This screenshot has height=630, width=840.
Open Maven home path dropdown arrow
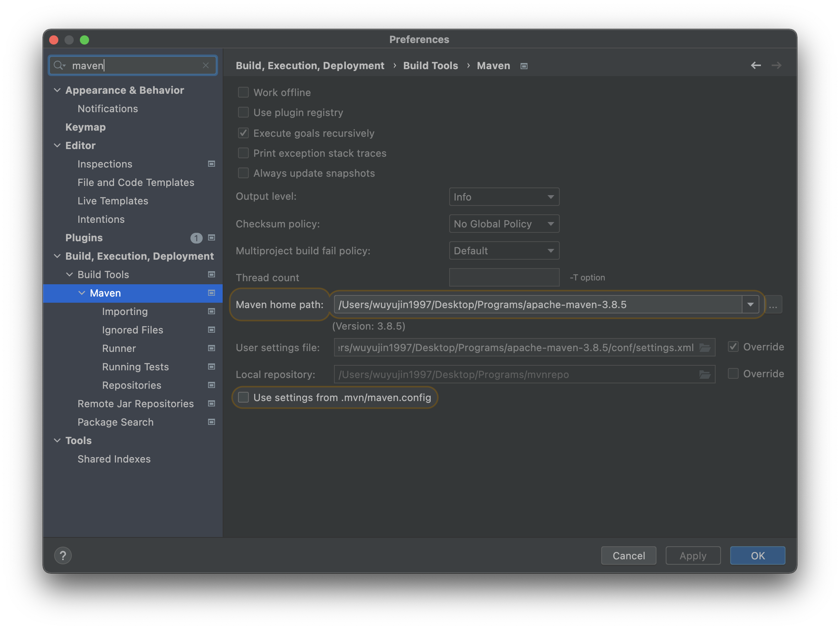click(x=750, y=305)
